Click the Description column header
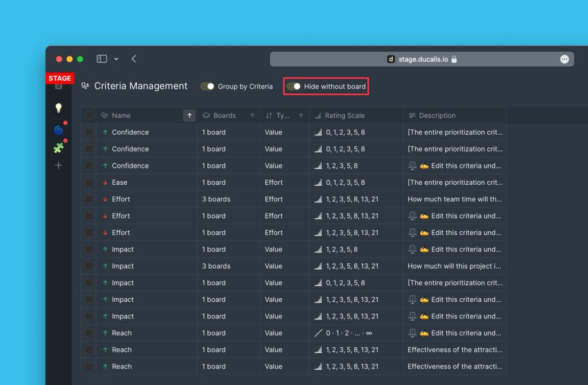The height and width of the screenshot is (385, 588). (x=437, y=115)
